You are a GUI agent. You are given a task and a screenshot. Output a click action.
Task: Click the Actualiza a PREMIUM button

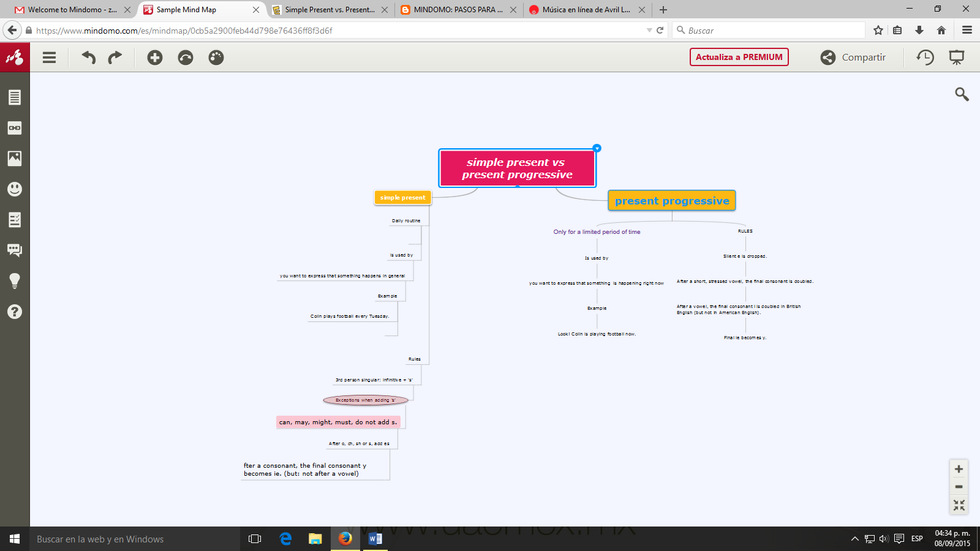click(739, 57)
